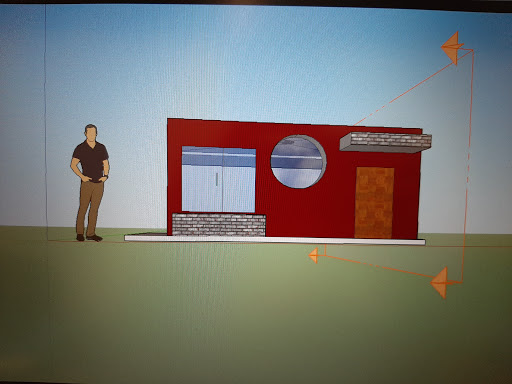Click the top orange section plane arrow
The width and height of the screenshot is (512, 384).
pos(452,48)
